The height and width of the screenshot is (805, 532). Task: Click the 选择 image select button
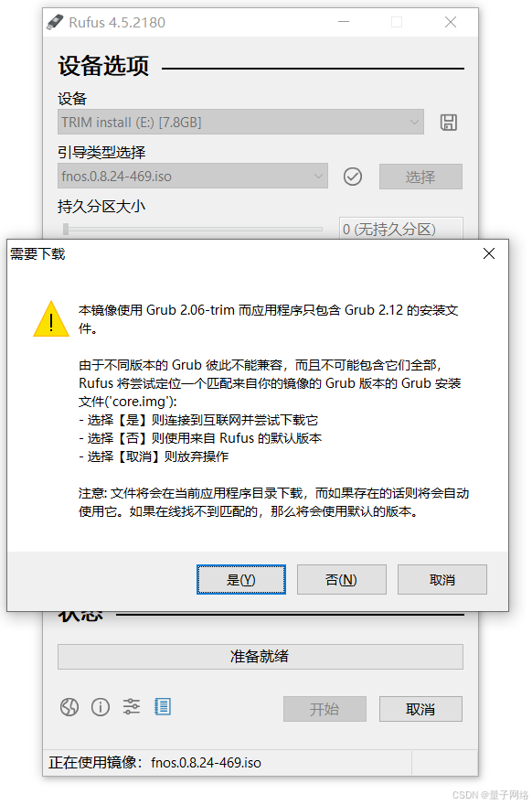click(420, 177)
